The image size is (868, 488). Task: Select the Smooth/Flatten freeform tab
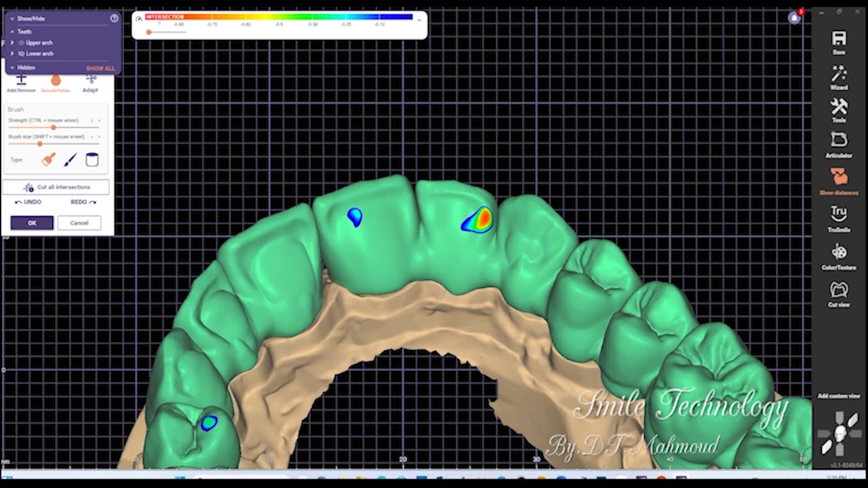56,84
